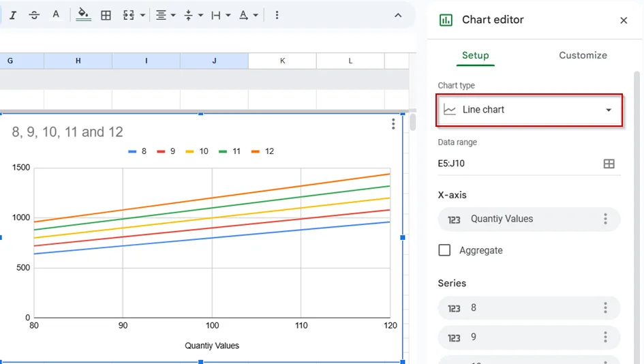Open toolbar more options menu
The height and width of the screenshot is (364, 644).
click(x=277, y=15)
